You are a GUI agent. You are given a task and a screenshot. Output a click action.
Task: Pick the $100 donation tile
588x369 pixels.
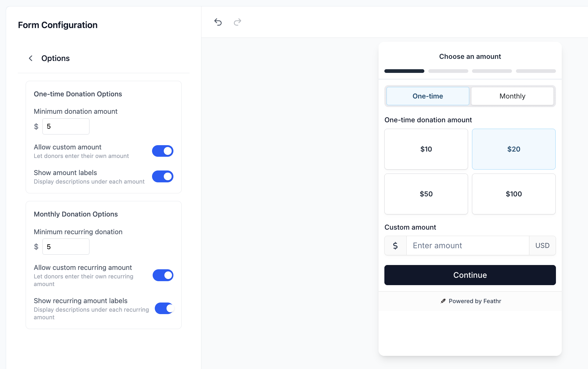point(514,194)
